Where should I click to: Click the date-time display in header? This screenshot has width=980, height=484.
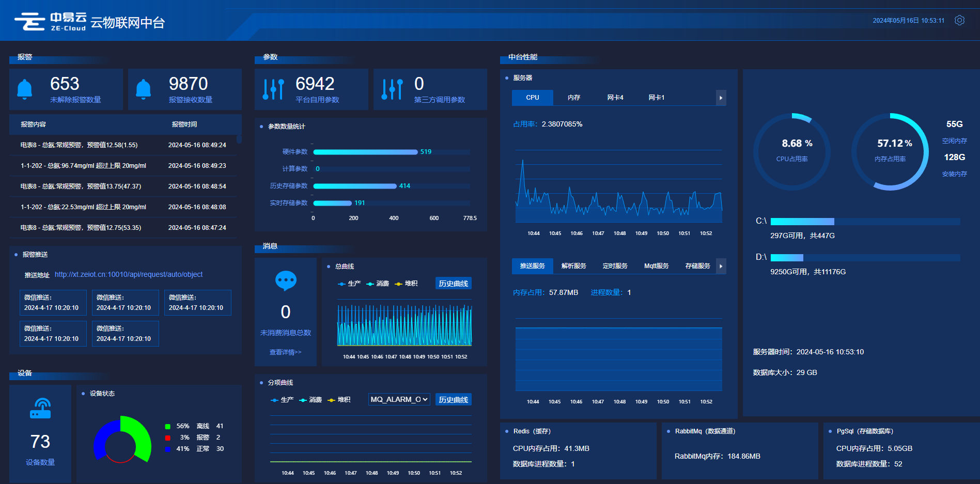pos(909,21)
